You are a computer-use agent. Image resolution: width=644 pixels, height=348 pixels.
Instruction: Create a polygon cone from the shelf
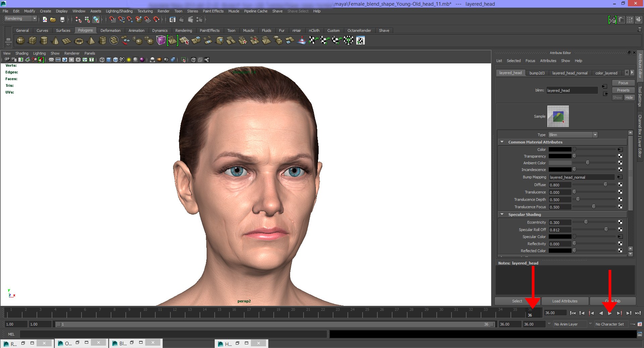(x=55, y=41)
